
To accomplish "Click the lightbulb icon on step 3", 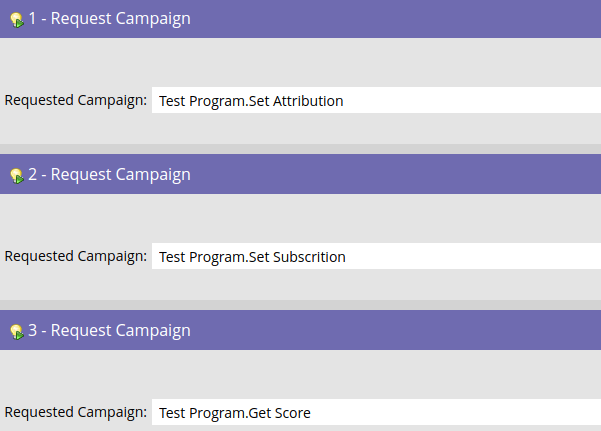I will pos(17,332).
